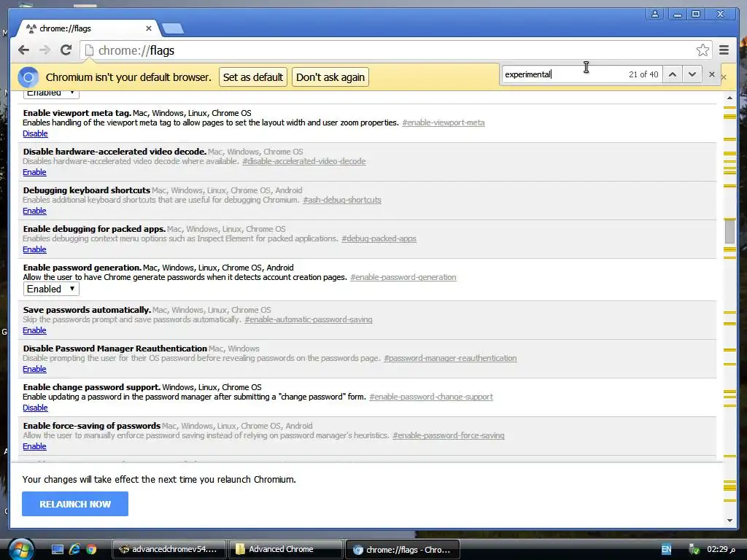Open #password-manager-reauthentication anchor link
The height and width of the screenshot is (560, 747).
(450, 358)
